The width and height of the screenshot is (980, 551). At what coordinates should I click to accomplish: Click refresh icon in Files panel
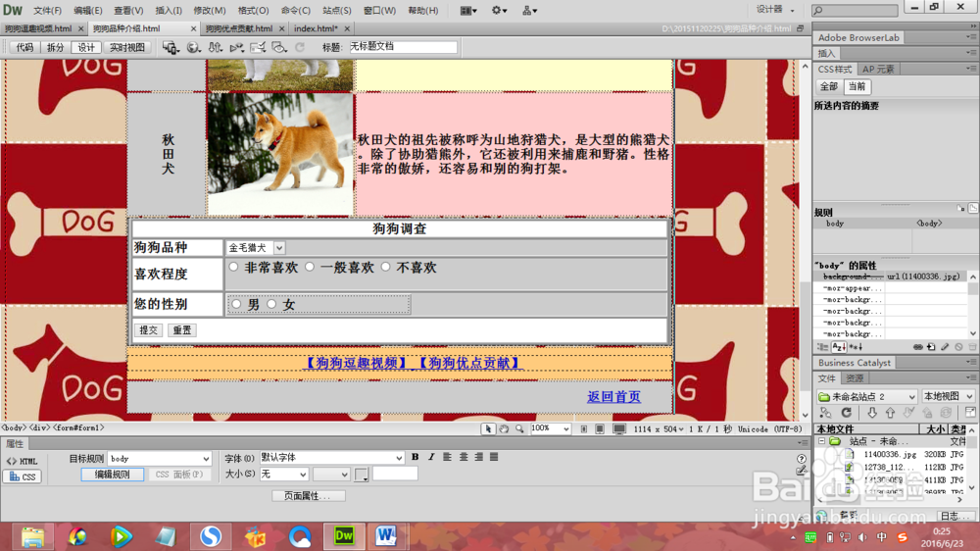point(847,413)
